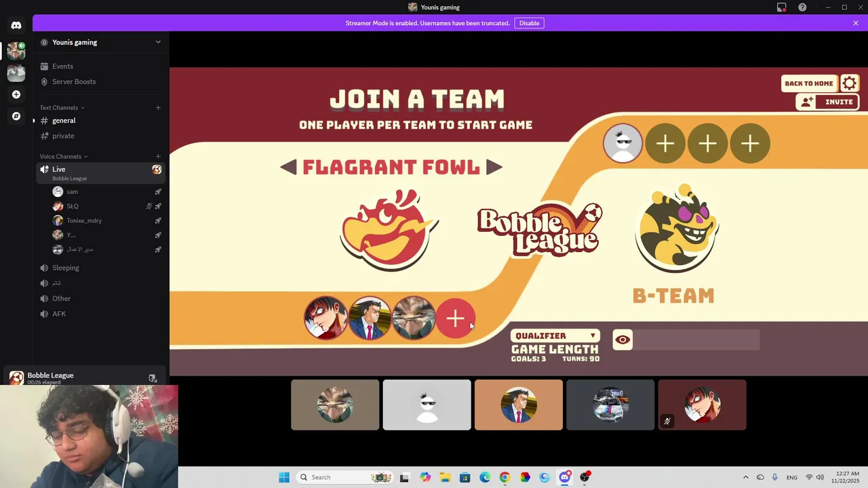Open the Discover servers compass icon

pos(16,116)
